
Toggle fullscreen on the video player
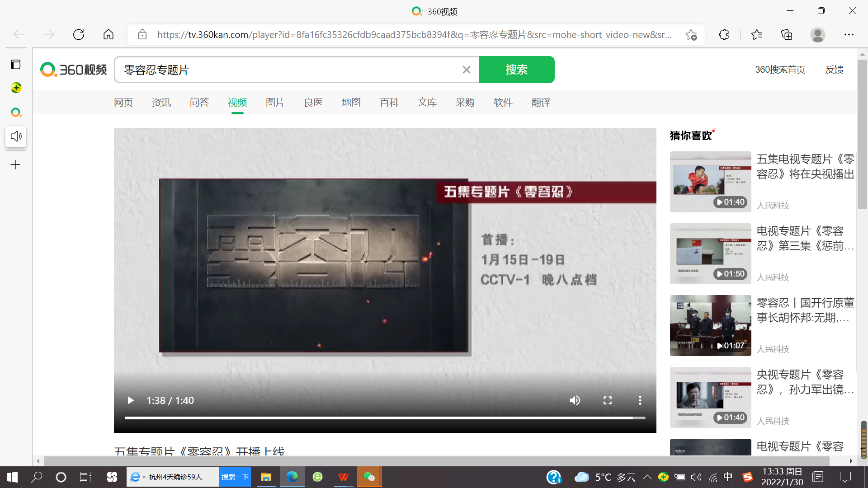tap(607, 400)
